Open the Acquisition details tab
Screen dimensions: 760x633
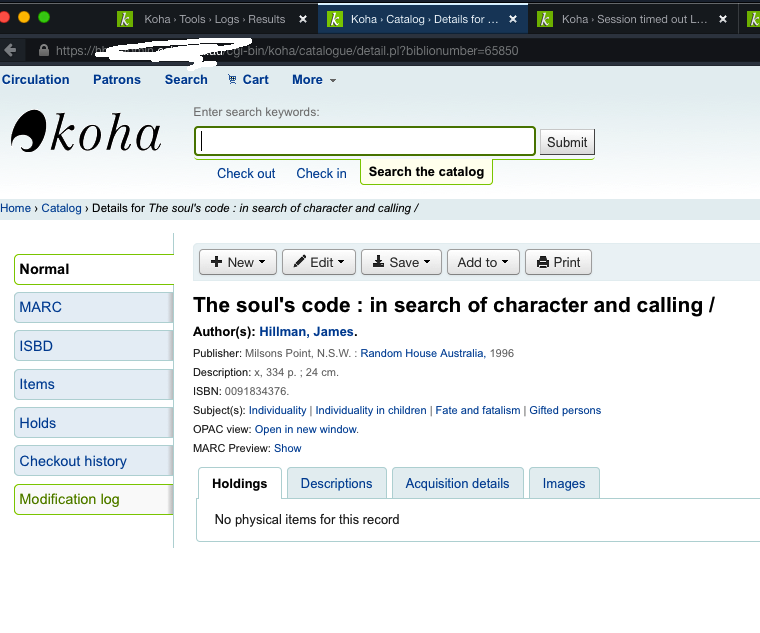(x=457, y=483)
